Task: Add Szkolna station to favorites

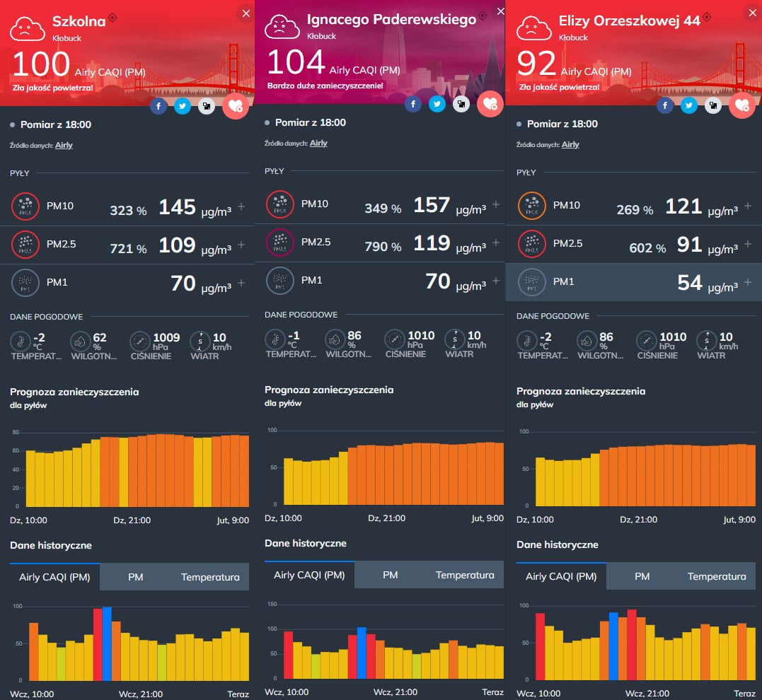Action: [x=235, y=107]
